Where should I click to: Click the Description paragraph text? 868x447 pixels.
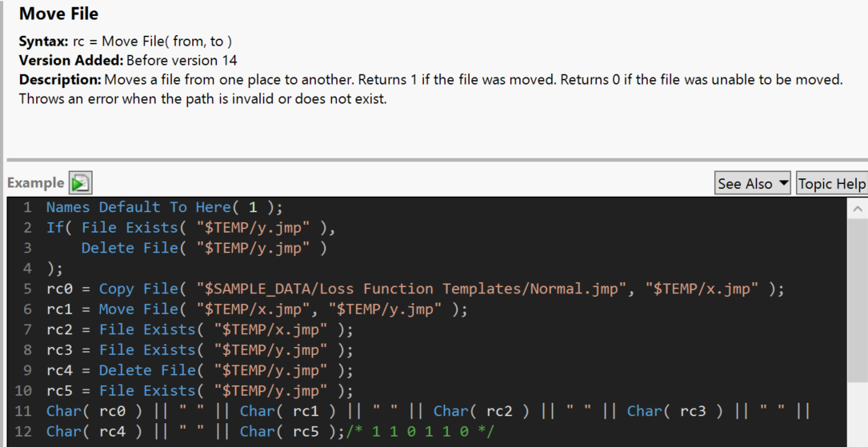pyautogui.click(x=432, y=80)
